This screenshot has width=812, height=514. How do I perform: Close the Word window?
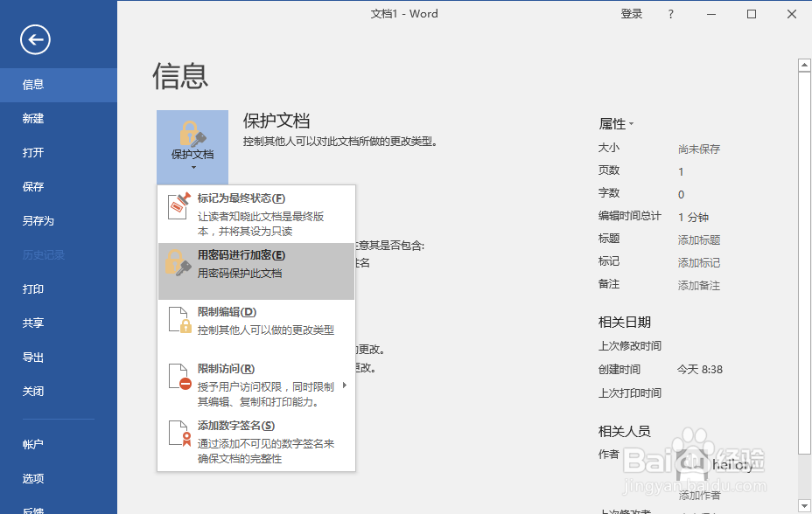[x=792, y=14]
